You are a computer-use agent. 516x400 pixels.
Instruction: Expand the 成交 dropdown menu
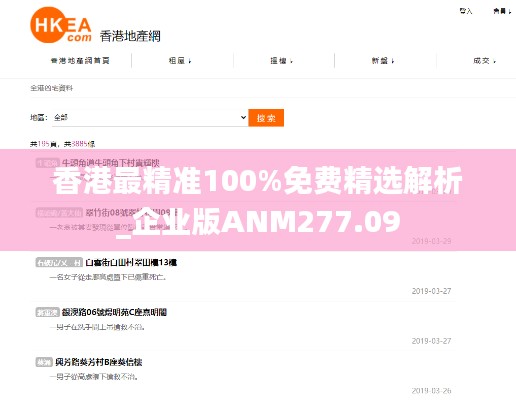(484, 61)
